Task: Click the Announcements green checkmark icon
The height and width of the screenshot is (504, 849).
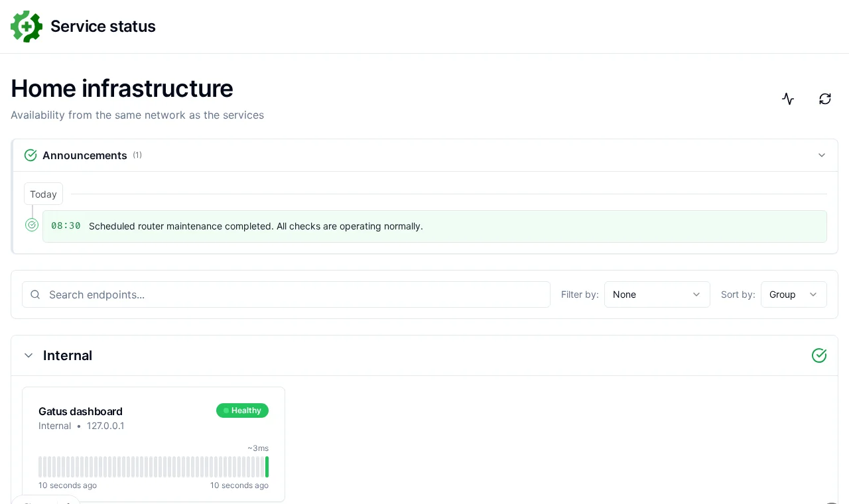Action: (x=31, y=155)
